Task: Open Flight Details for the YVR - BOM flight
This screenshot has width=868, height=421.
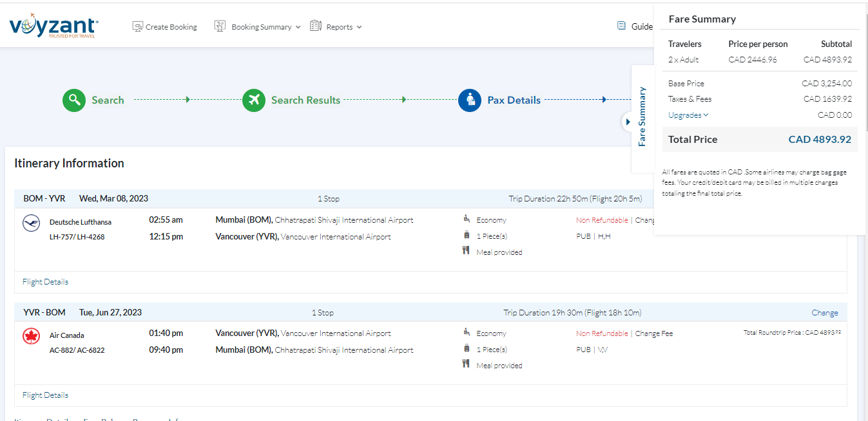Action: tap(45, 395)
